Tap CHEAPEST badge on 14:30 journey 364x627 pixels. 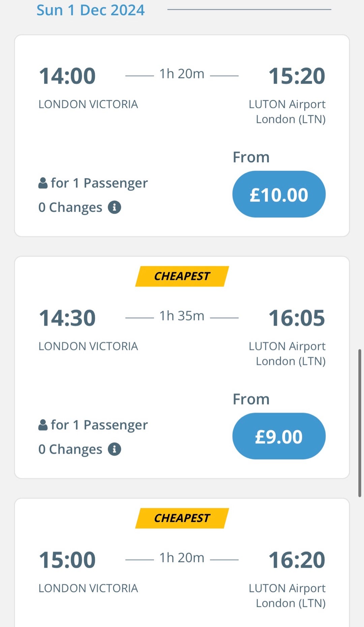point(182,276)
